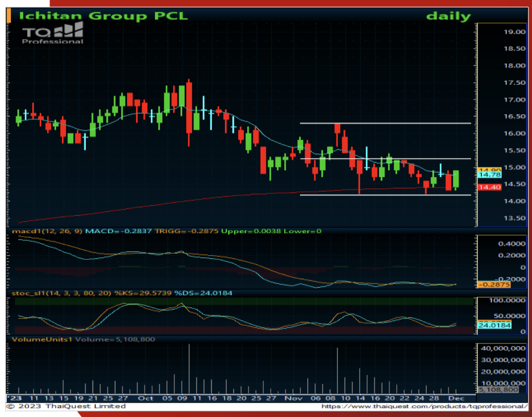Image resolution: width=532 pixels, height=417 pixels.
Task: Select the "09" date axis label
Action: (x=182, y=398)
